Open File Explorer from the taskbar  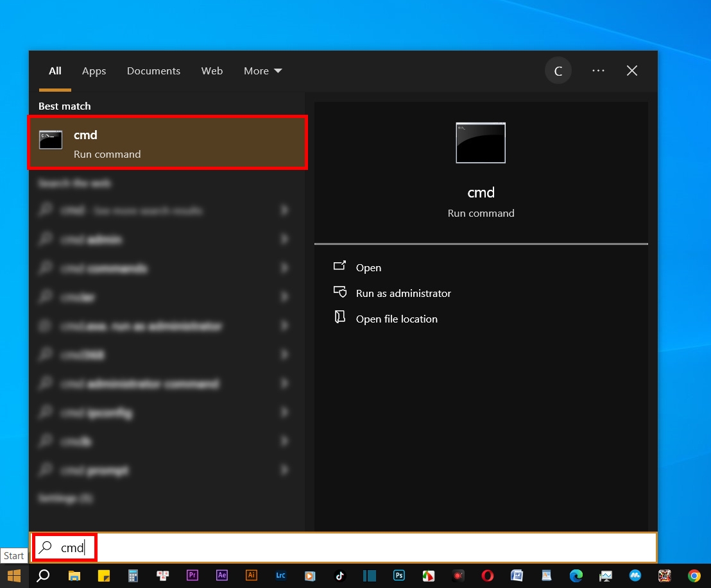tap(74, 576)
